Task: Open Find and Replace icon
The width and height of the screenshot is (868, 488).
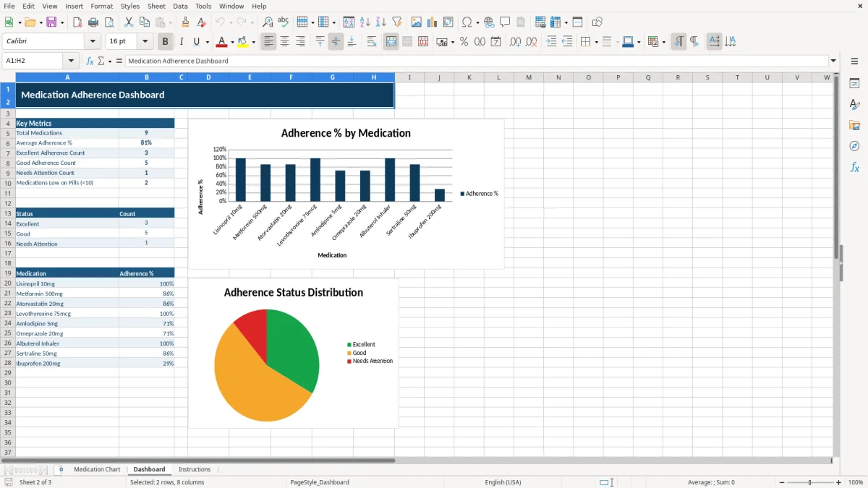Action: (268, 22)
